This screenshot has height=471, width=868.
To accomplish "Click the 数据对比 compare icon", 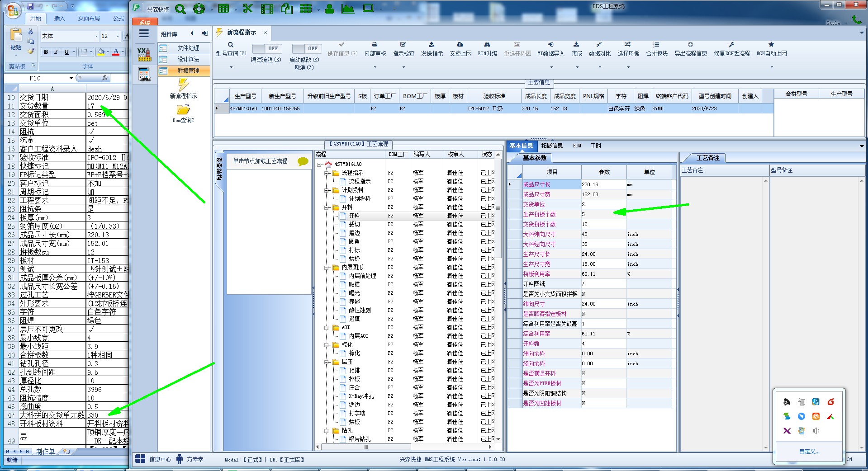I will click(x=599, y=45).
